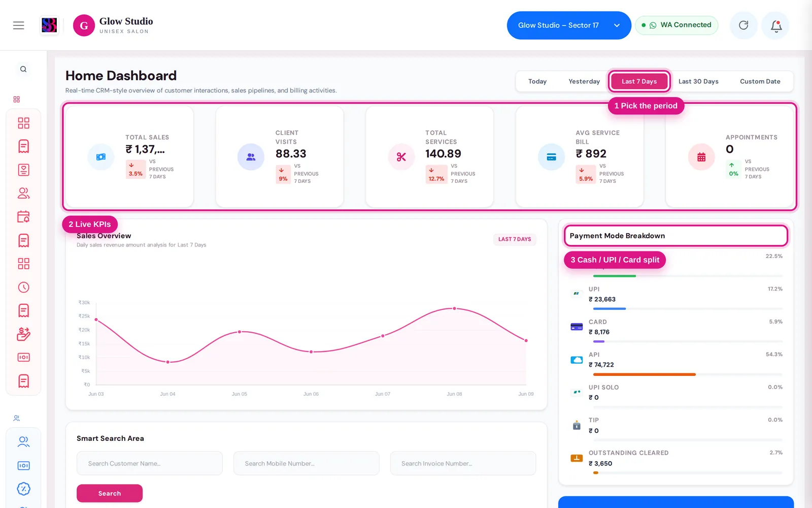This screenshot has height=508, width=812.
Task: Click the Jun 04 lowest chart point
Action: (x=168, y=362)
